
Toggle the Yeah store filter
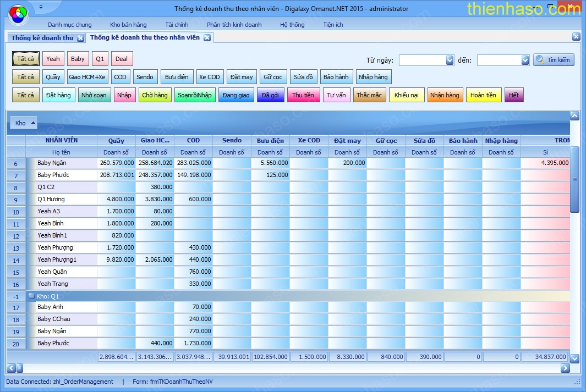[x=53, y=59]
